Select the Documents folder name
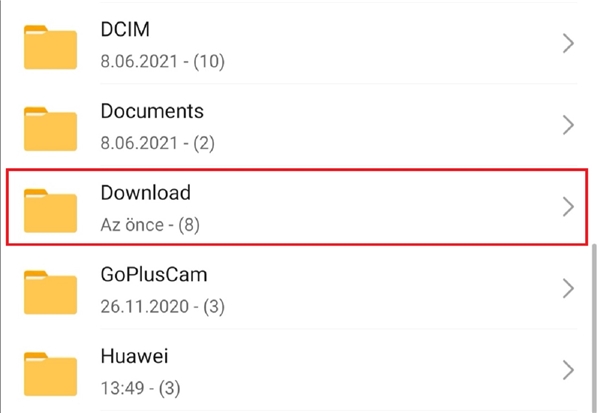The image size is (600, 413). pos(152,111)
